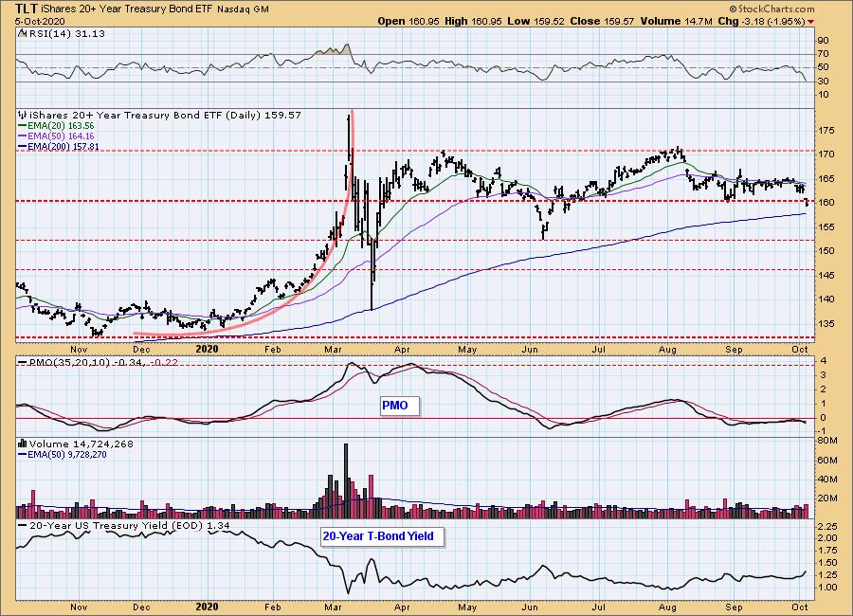Click the volume EMA(50) 9,728,270 legend
The height and width of the screenshot is (616, 853).
(x=63, y=454)
